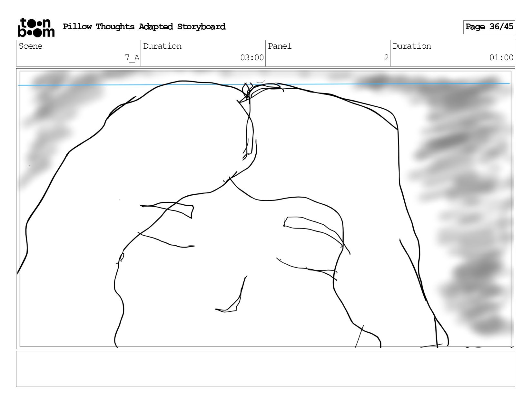
Task: Click the storyboard sketch panel image
Action: pos(265,209)
